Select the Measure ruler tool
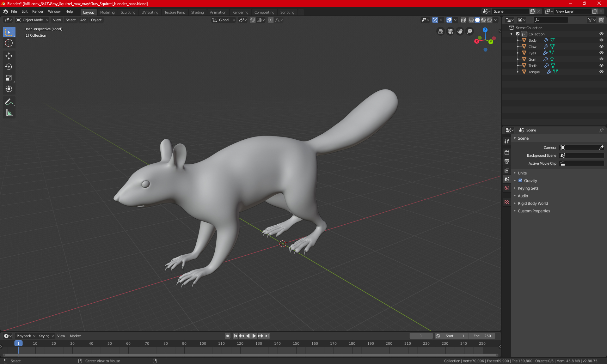The image size is (607, 364). coord(9,113)
